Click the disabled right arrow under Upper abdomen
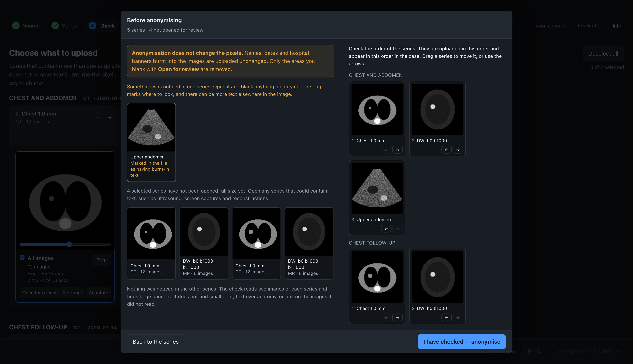This screenshot has height=364, width=633. (x=397, y=229)
